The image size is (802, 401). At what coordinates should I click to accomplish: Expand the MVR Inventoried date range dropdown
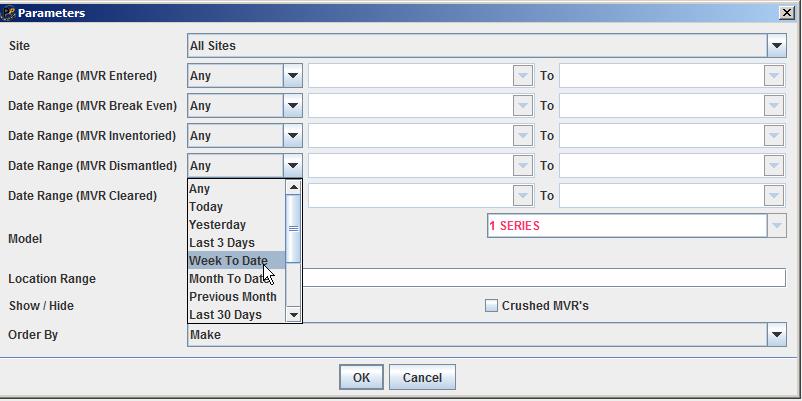coord(292,136)
